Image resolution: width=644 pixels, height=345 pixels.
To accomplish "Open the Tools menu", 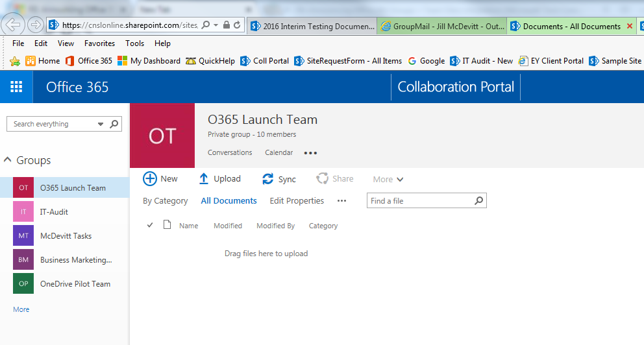I will point(135,43).
